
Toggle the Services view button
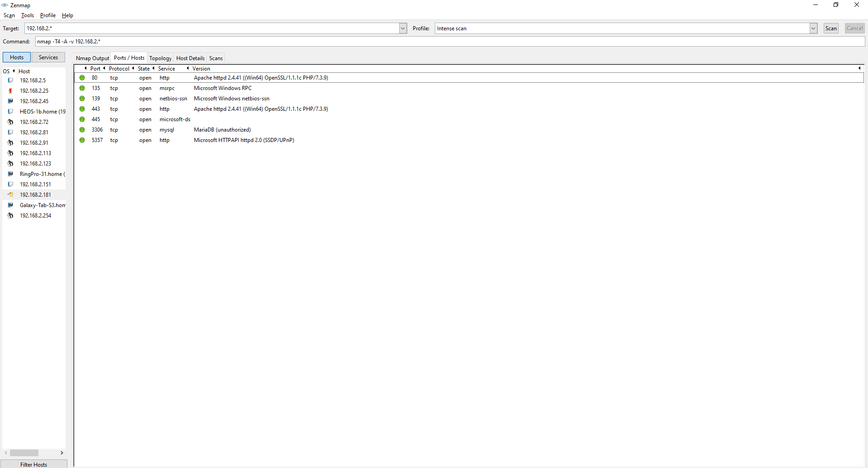coord(48,57)
